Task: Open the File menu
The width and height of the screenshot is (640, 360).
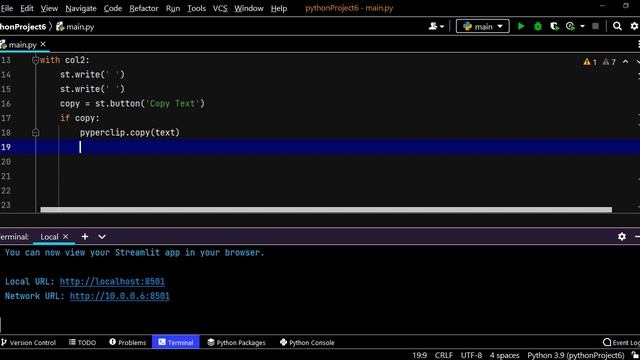Action: [7, 8]
